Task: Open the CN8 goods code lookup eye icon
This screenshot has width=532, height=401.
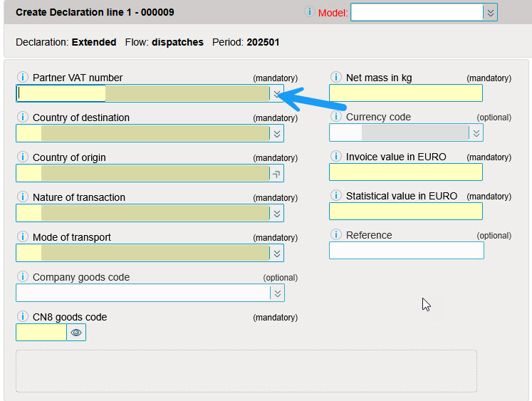Action: (x=76, y=333)
